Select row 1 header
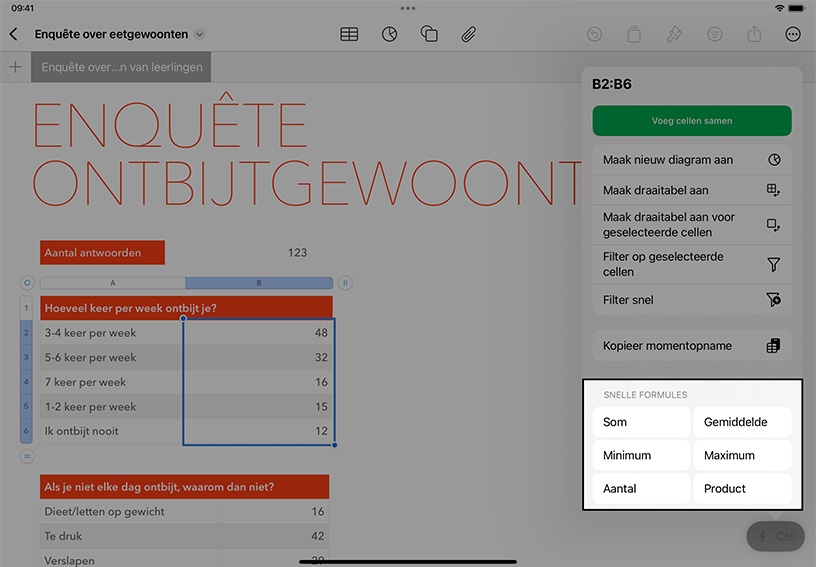 (x=26, y=308)
